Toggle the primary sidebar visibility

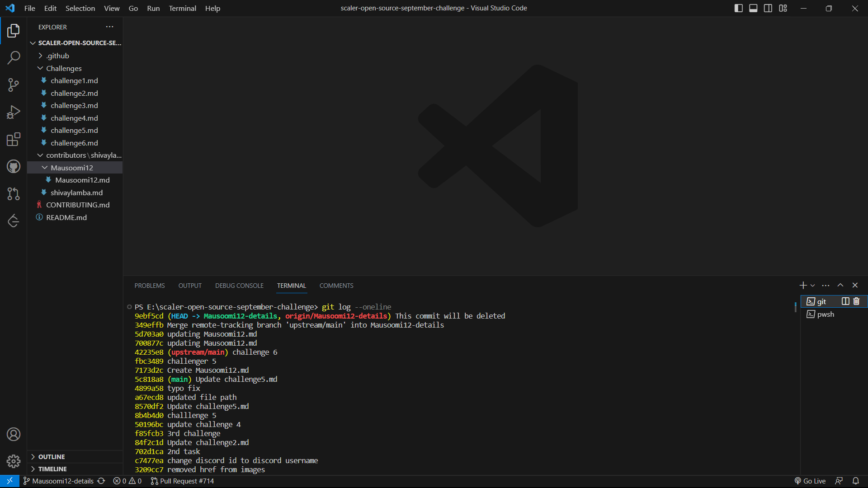click(x=738, y=8)
